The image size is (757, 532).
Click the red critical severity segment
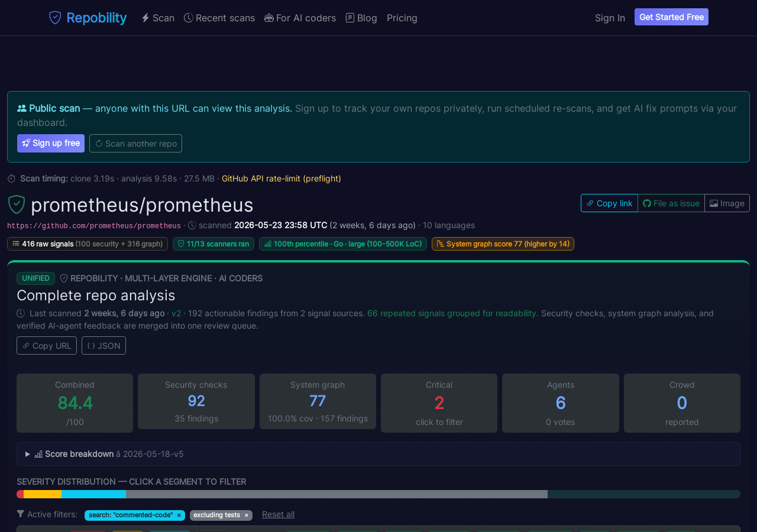20,494
